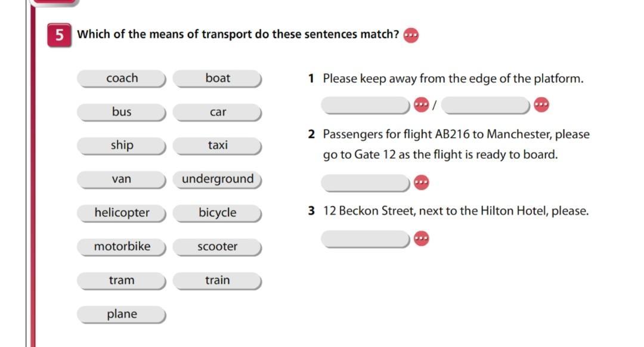Click the "tram" word chip
644x347 pixels.
(122, 281)
